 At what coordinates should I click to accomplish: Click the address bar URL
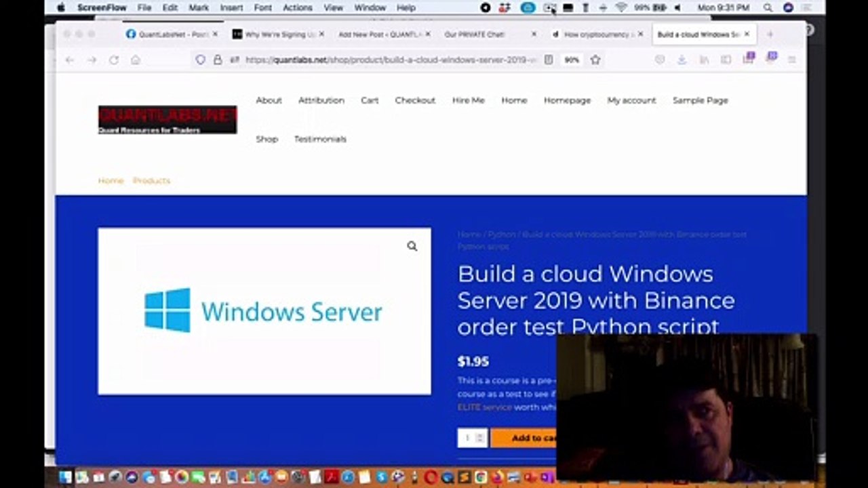tap(391, 60)
